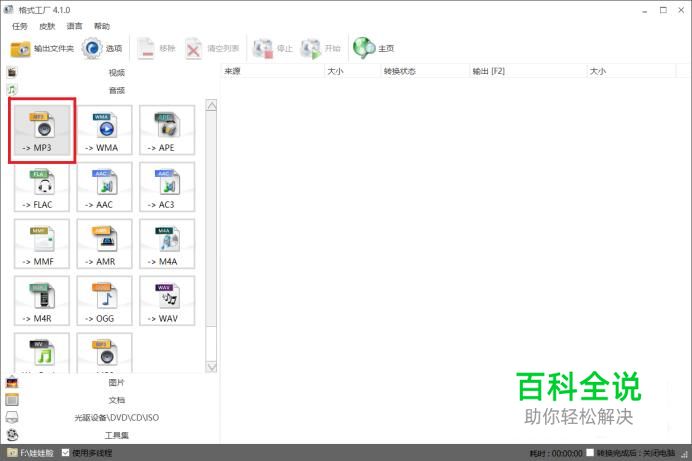Pick the APE conversion format
The height and width of the screenshot is (461, 692).
[167, 130]
